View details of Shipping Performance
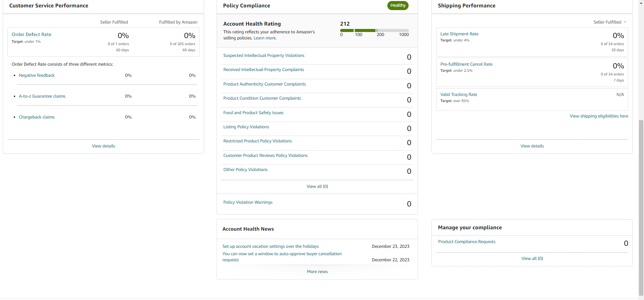Screen dimensions: 644x300 click(532, 146)
